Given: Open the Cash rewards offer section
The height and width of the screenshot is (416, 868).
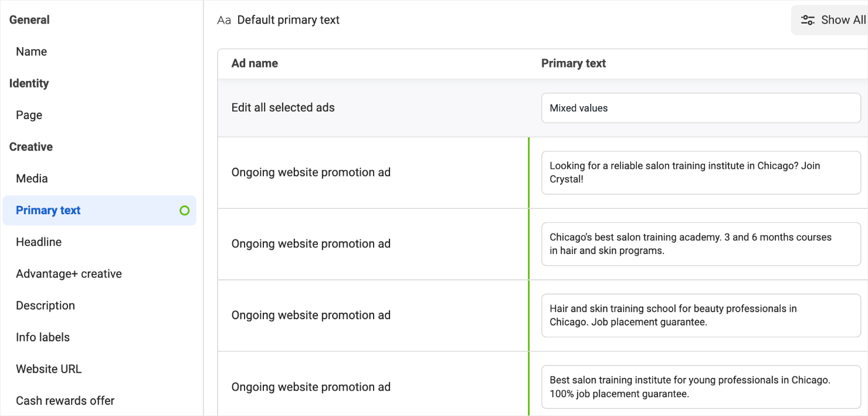Looking at the screenshot, I should (x=65, y=400).
